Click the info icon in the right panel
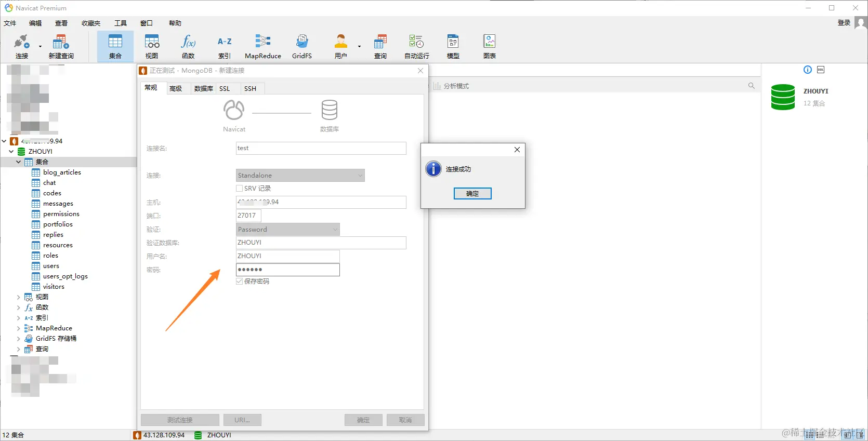Viewport: 868px width, 441px height. coord(808,70)
